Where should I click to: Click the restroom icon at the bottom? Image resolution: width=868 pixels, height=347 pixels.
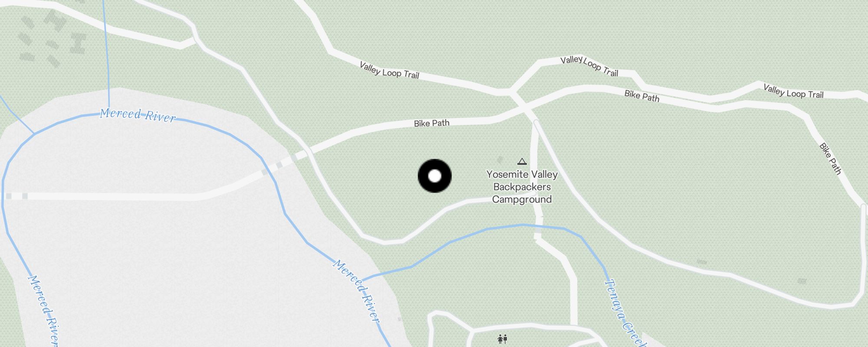click(x=503, y=339)
